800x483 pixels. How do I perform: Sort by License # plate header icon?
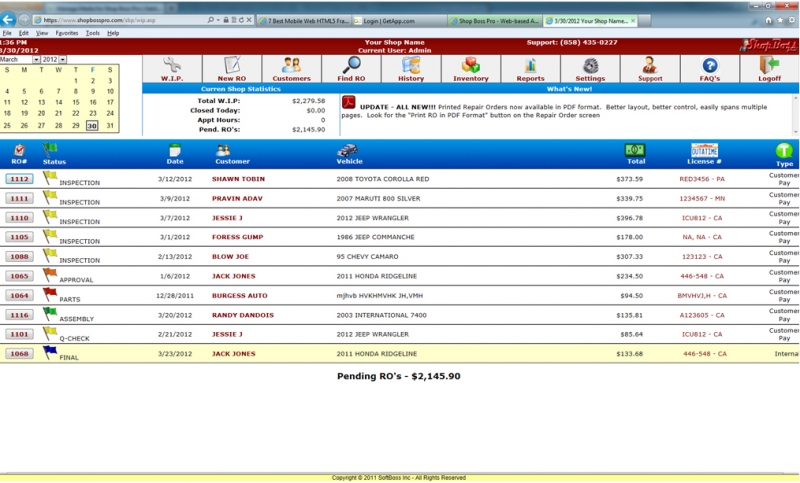[x=704, y=150]
